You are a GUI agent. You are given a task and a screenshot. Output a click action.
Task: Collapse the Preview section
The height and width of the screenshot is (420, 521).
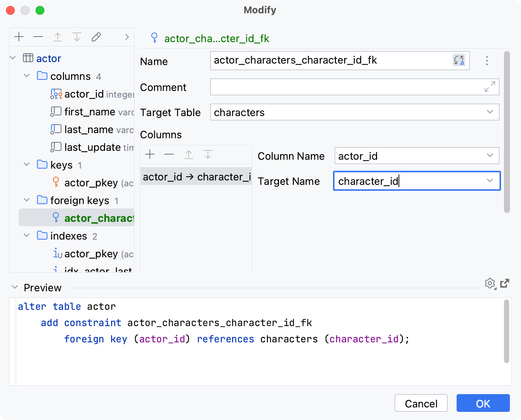15,287
